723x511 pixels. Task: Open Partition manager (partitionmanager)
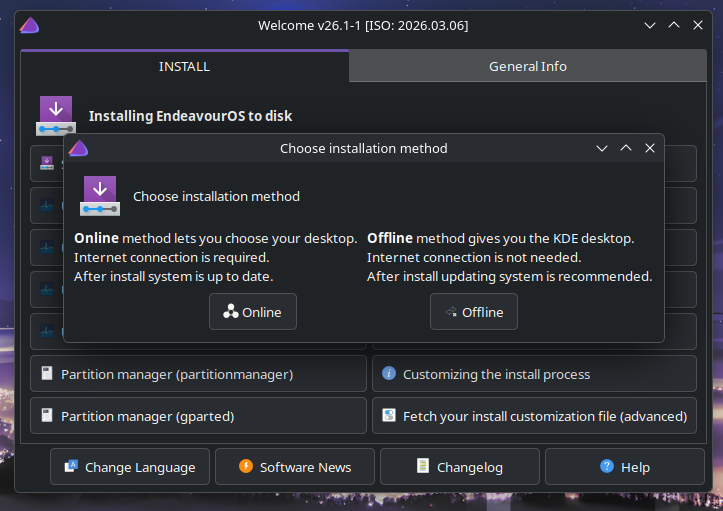point(198,374)
